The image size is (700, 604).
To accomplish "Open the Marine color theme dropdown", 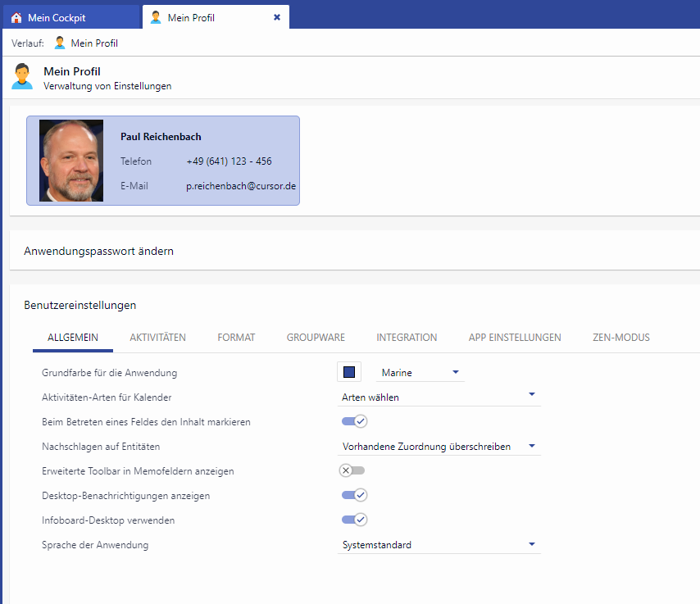I will pos(420,373).
